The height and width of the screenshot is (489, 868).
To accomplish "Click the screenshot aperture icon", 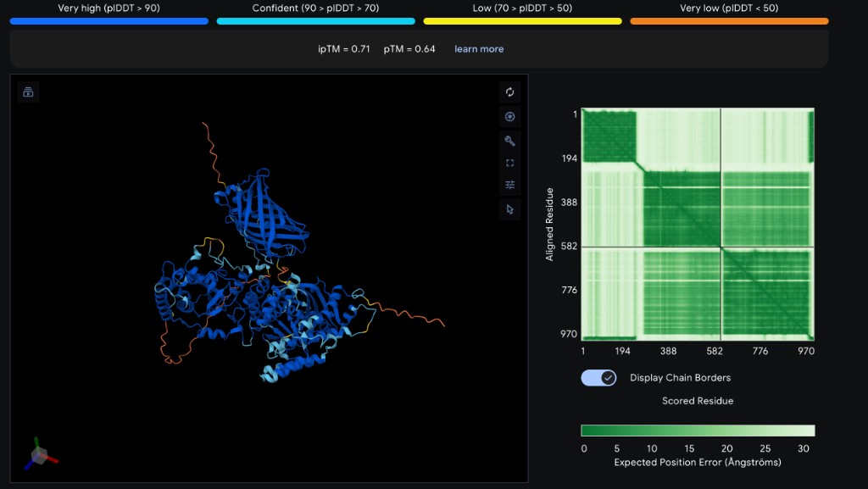I will [x=509, y=117].
